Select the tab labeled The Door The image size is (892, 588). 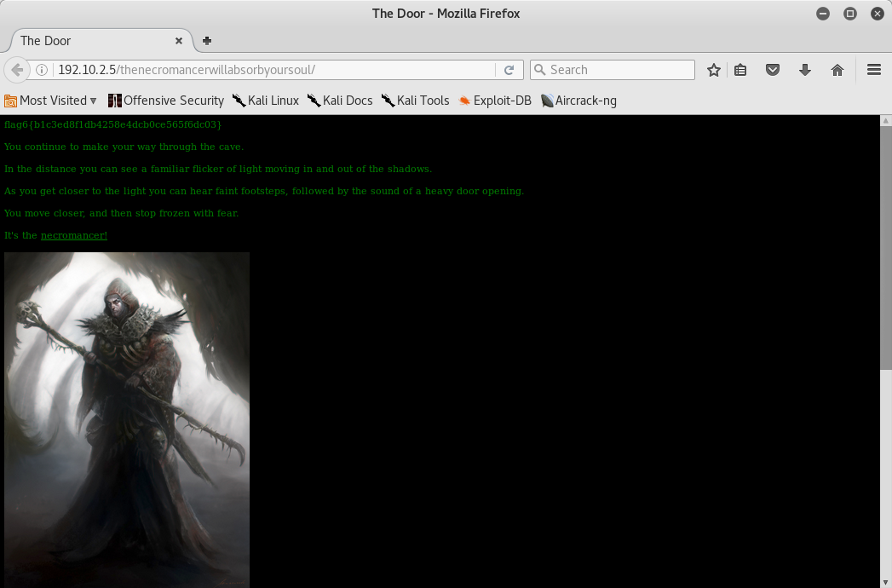pos(85,40)
